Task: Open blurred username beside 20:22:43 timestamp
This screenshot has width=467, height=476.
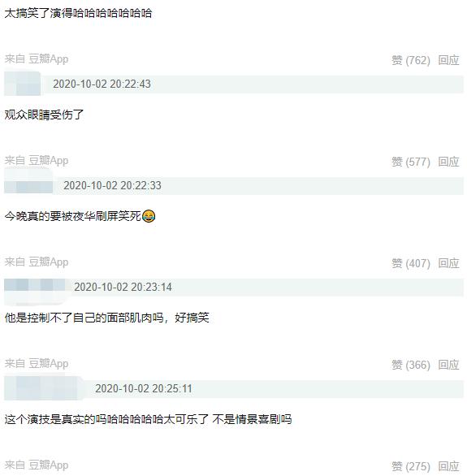Action: (23, 84)
